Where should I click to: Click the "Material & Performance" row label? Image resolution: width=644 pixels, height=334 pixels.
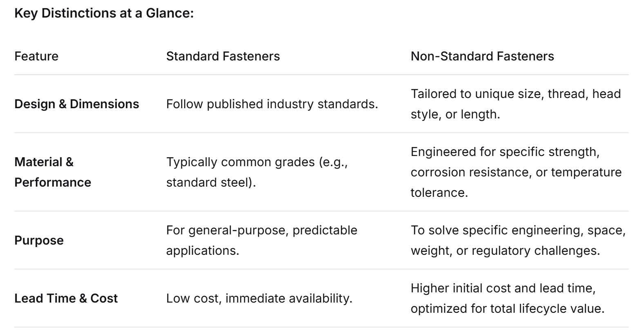click(x=53, y=172)
